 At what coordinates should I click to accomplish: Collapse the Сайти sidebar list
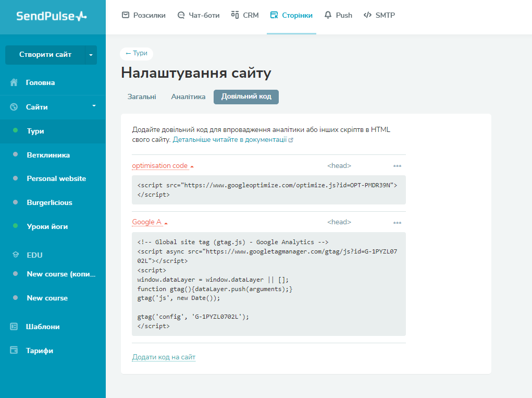(x=94, y=106)
